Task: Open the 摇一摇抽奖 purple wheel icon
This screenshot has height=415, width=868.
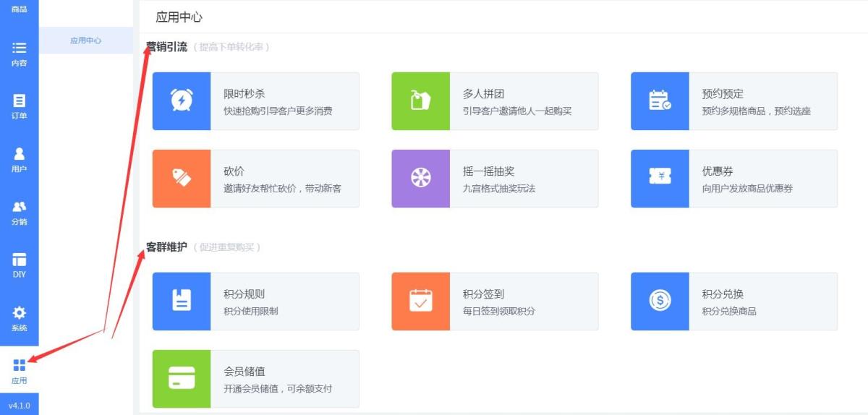Action: (420, 178)
